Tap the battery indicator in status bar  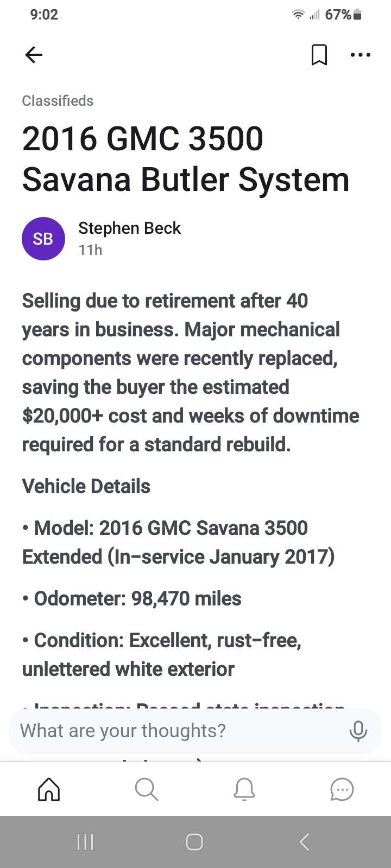click(x=357, y=15)
